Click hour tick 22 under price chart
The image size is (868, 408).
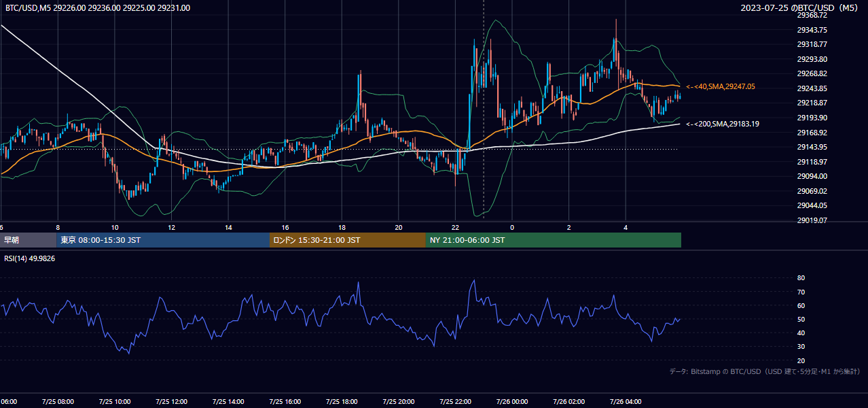(x=456, y=227)
